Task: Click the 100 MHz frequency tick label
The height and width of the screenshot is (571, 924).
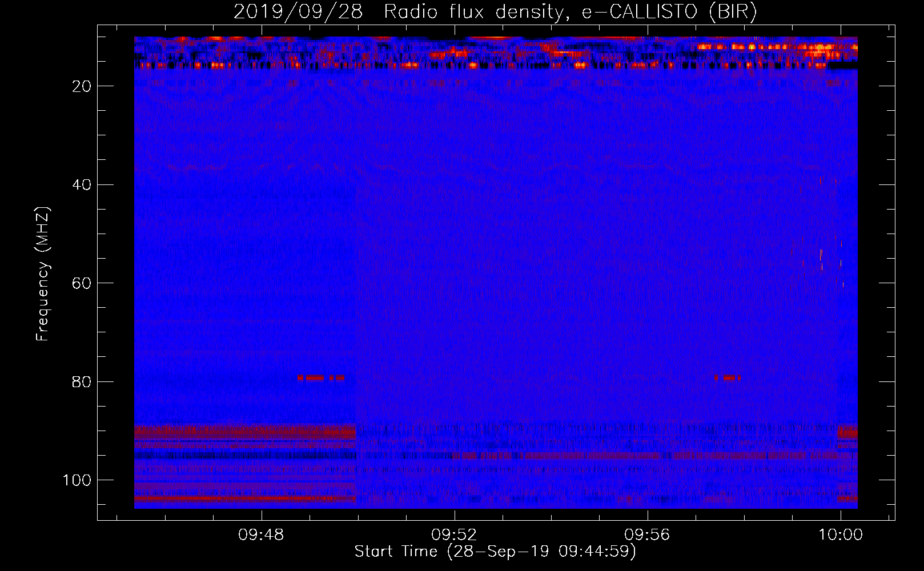Action: click(x=77, y=480)
